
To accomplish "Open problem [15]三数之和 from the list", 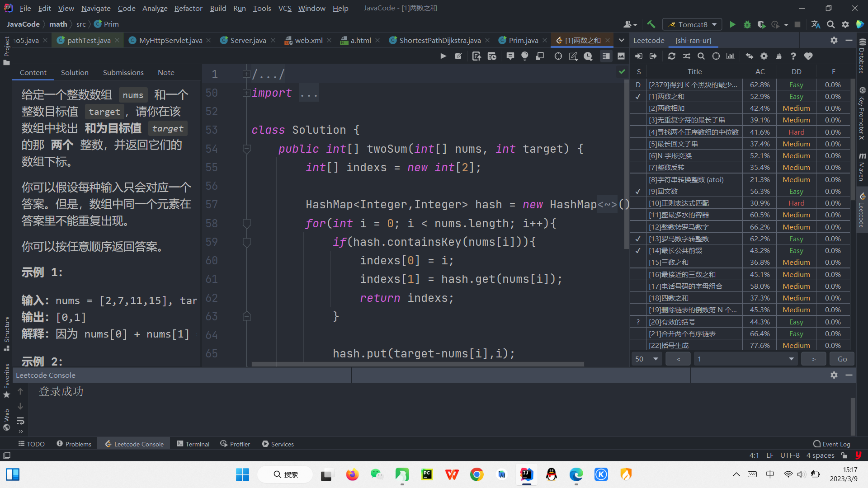I will [x=669, y=262].
